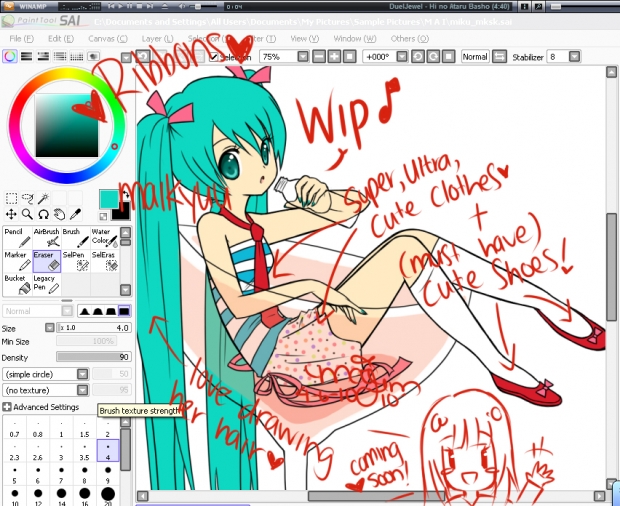Select the Marker tool
620x506 pixels.
(17, 261)
